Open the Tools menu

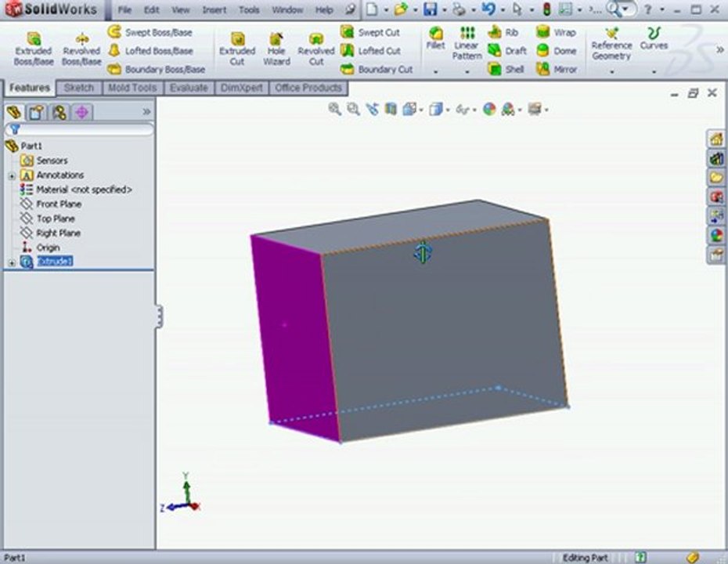tap(249, 9)
